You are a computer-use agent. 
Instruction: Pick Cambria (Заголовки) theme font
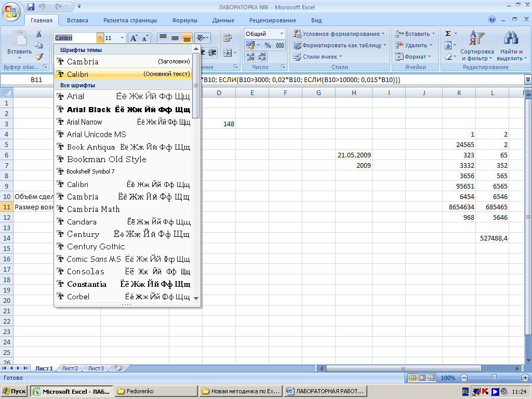[123, 61]
